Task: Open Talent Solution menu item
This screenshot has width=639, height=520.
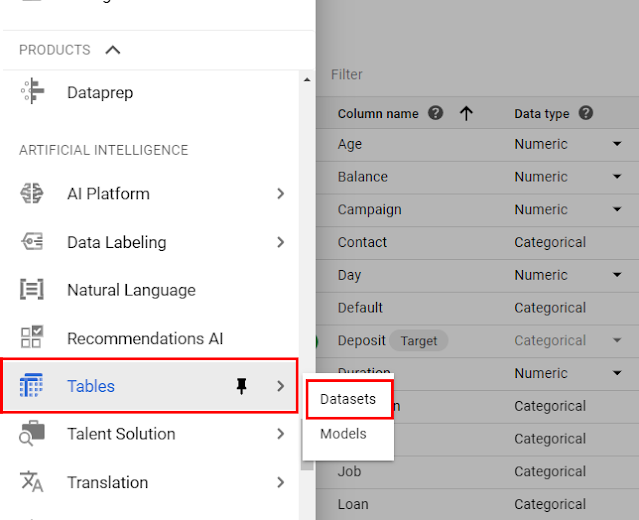Action: [151, 434]
